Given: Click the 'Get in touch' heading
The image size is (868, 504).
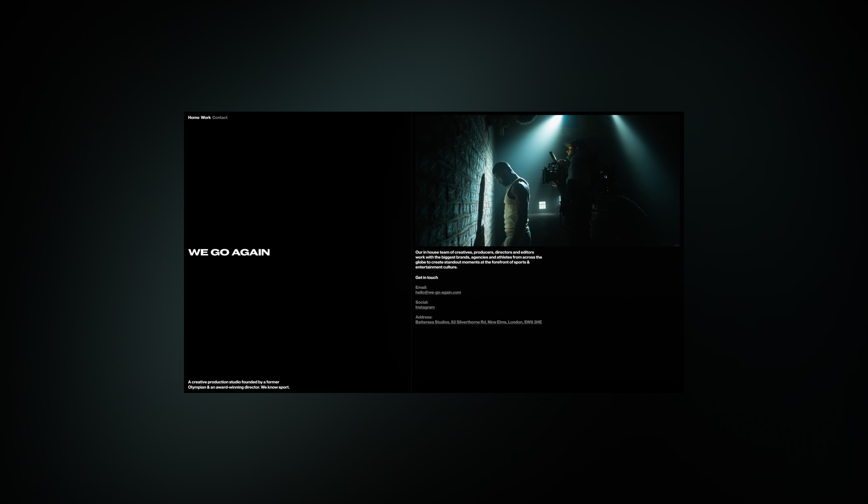Looking at the screenshot, I should click(427, 277).
